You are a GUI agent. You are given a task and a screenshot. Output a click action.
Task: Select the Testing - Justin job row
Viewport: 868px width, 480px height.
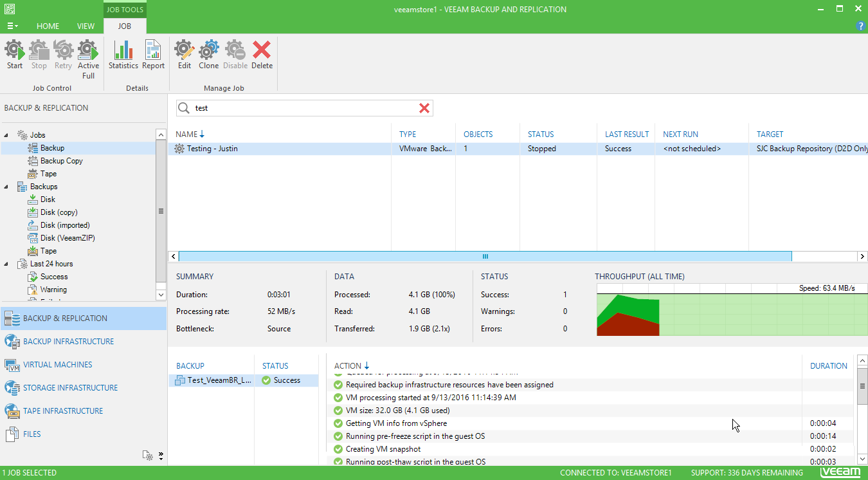(212, 148)
